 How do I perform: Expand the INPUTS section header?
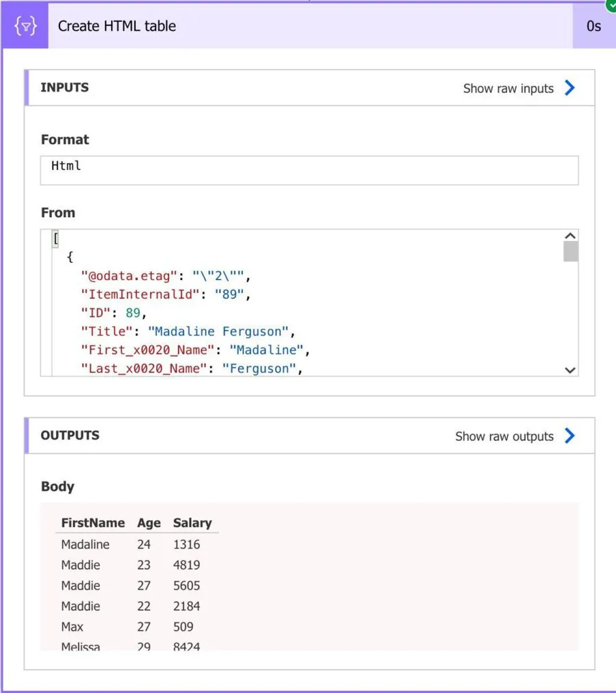pyautogui.click(x=65, y=88)
